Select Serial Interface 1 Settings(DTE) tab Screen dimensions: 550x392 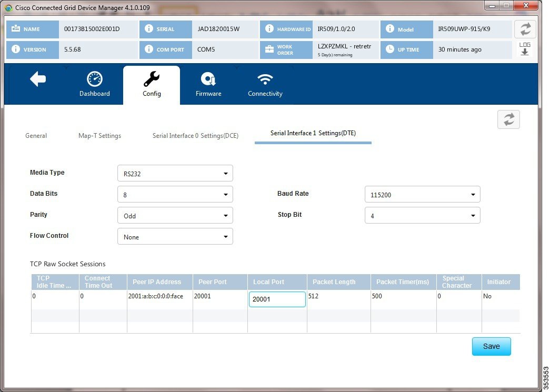click(x=313, y=133)
